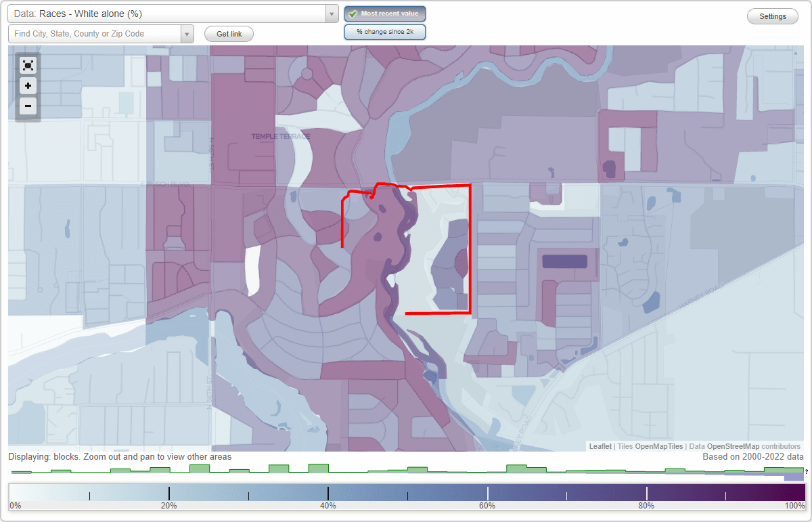The image size is (812, 522).
Task: Toggle the Most recent value option
Action: tap(385, 14)
